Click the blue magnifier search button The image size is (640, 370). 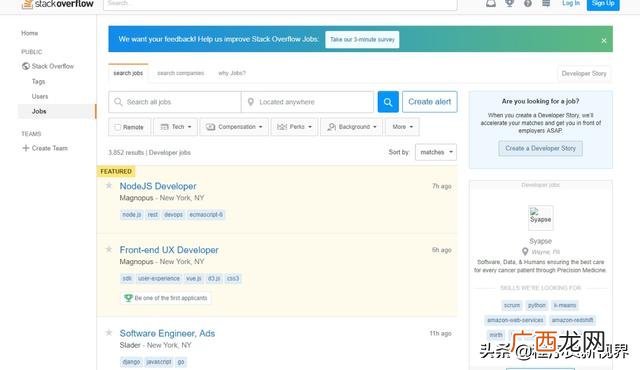[x=388, y=102]
